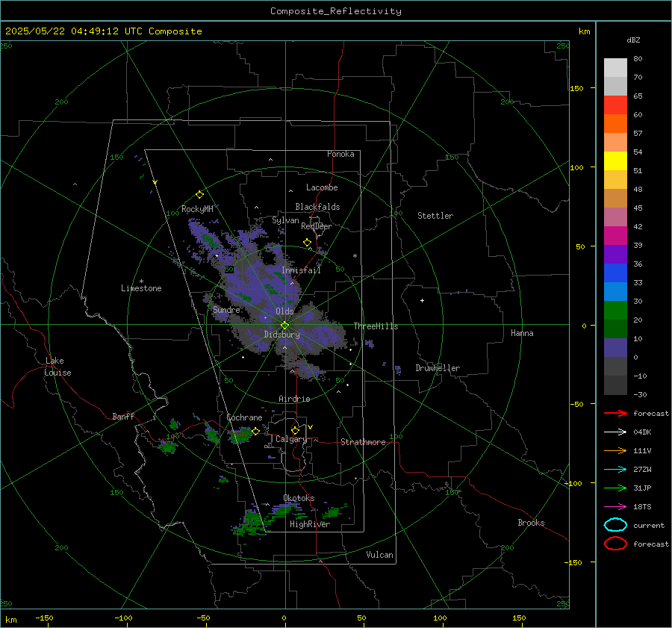Click the Okotoks city label
This screenshot has width=672, height=628.
tap(299, 498)
